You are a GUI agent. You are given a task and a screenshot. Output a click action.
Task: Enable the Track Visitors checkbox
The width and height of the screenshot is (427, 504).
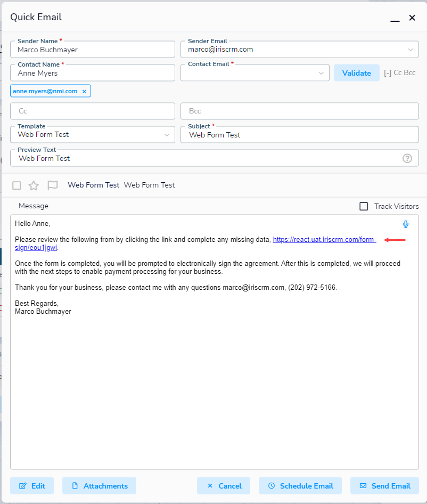(364, 206)
